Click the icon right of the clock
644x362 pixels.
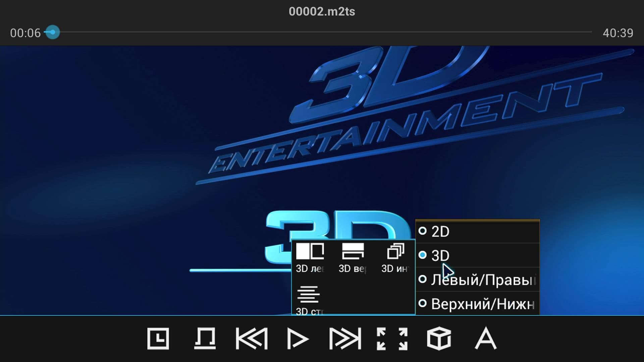(205, 339)
